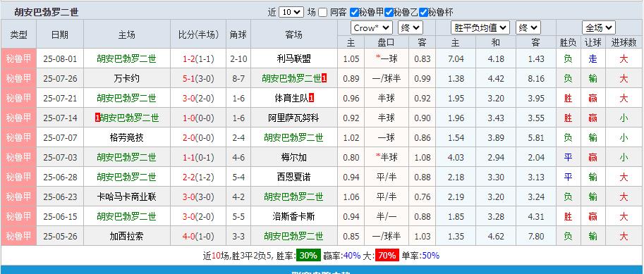Click handicap 半/一 in 洛斯香卡斯 row
This screenshot has height=274, width=644.
click(387, 216)
